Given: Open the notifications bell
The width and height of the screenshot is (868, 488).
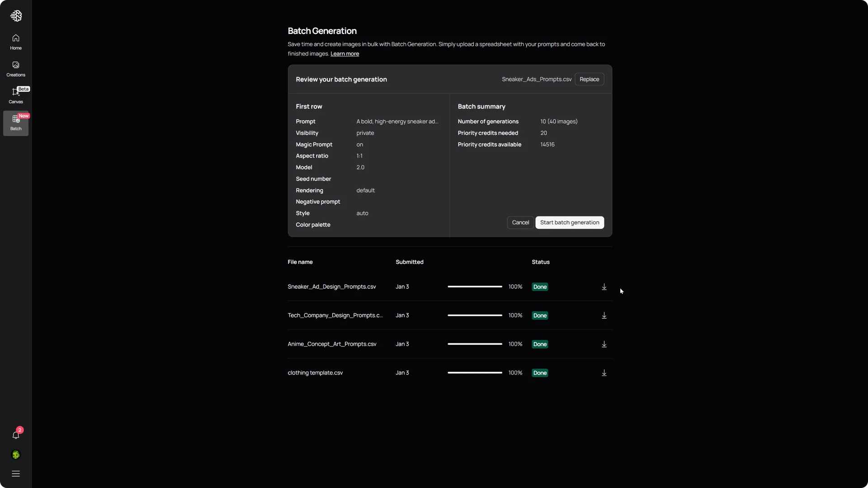Looking at the screenshot, I should [x=15, y=435].
